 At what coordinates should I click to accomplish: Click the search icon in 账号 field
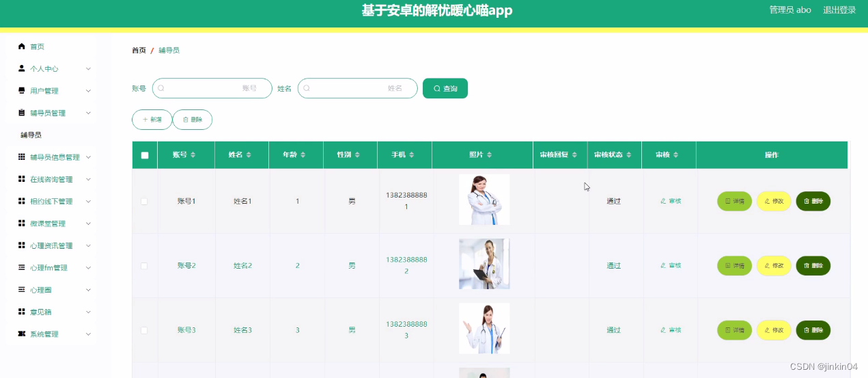coord(161,88)
